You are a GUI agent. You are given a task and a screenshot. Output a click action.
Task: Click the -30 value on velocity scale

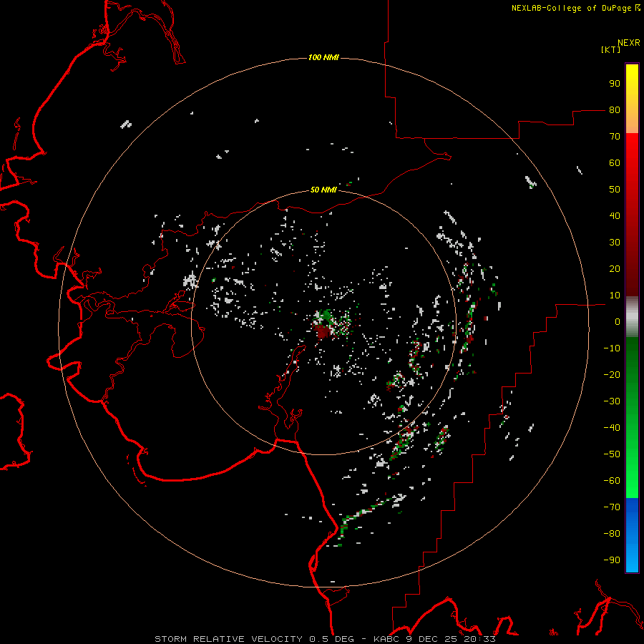[x=612, y=401]
